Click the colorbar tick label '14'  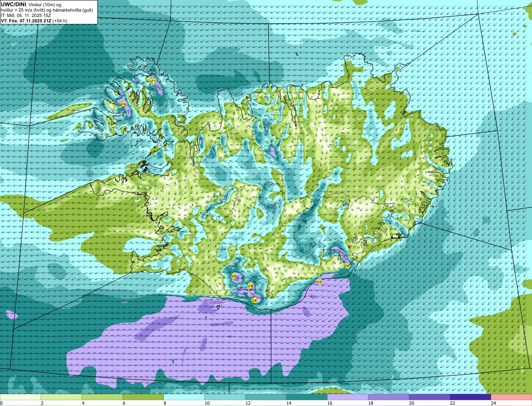click(x=289, y=403)
